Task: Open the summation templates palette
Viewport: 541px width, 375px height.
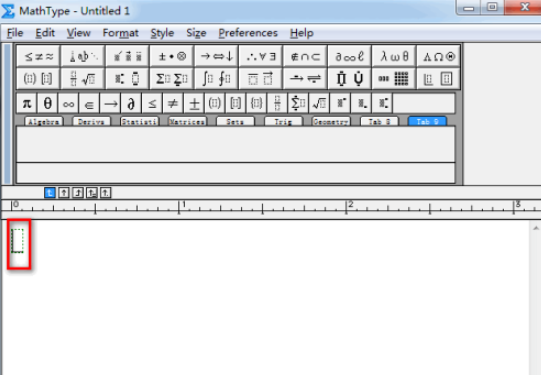Action: (172, 79)
